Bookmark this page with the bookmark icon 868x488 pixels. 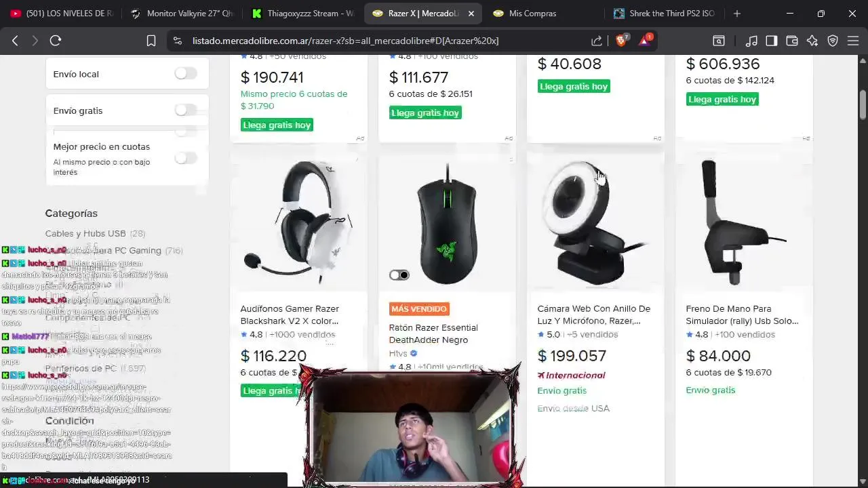point(151,41)
